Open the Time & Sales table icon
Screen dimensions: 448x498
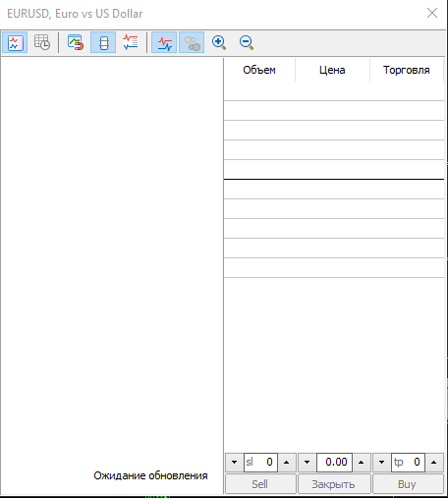[42, 42]
